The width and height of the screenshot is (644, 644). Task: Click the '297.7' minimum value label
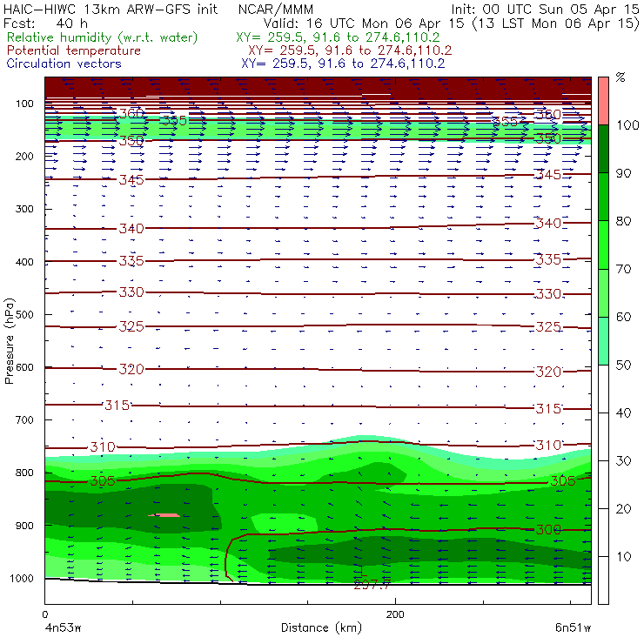(x=372, y=585)
